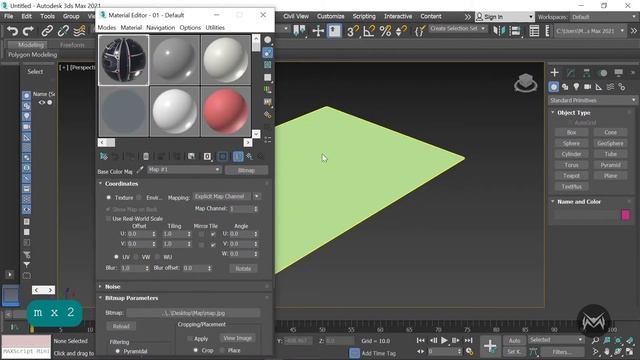Select the WU coordinate radio button
This screenshot has width=640, height=360.
158,257
